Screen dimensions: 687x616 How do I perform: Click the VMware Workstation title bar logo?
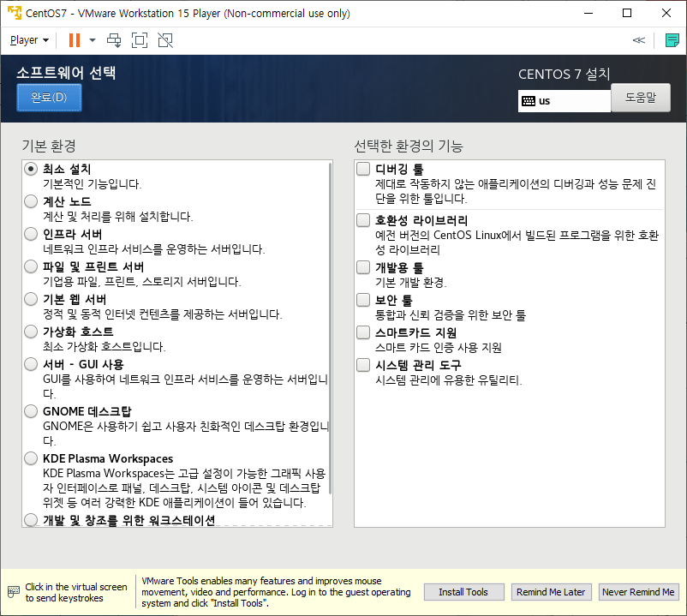point(15,13)
